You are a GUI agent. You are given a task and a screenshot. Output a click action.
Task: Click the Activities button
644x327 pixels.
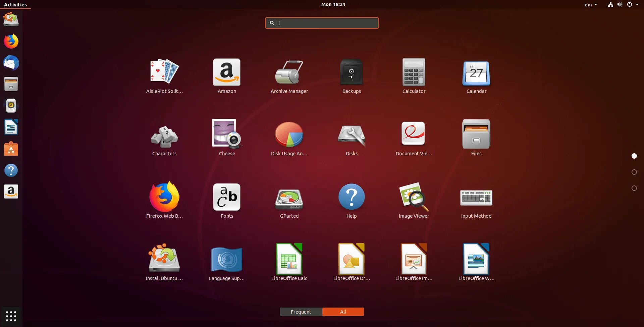coord(15,4)
